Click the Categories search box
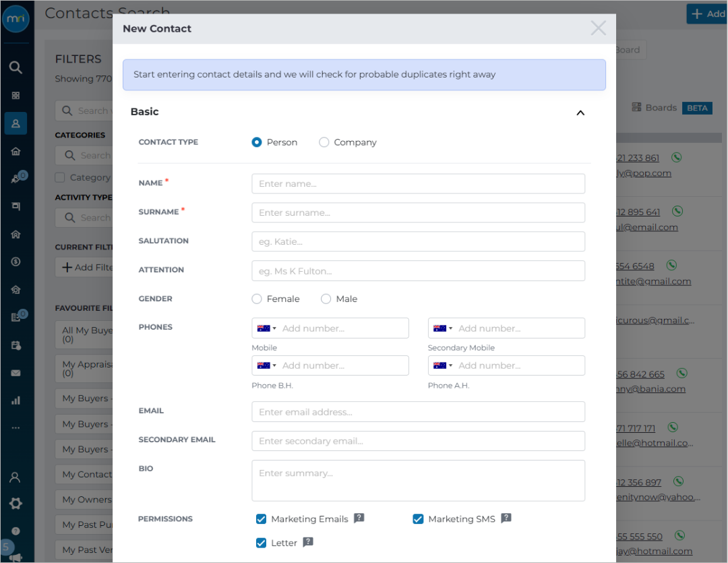This screenshot has height=563, width=728. [x=84, y=155]
